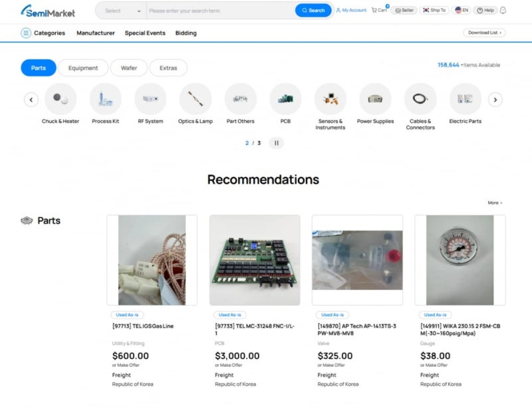
Task: Open the Ship To country selector
Action: [434, 10]
